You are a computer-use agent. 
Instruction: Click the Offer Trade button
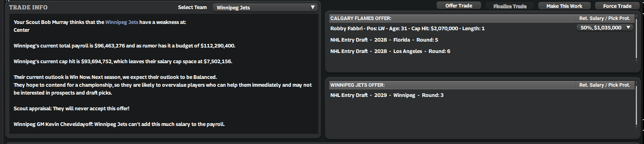click(x=458, y=6)
